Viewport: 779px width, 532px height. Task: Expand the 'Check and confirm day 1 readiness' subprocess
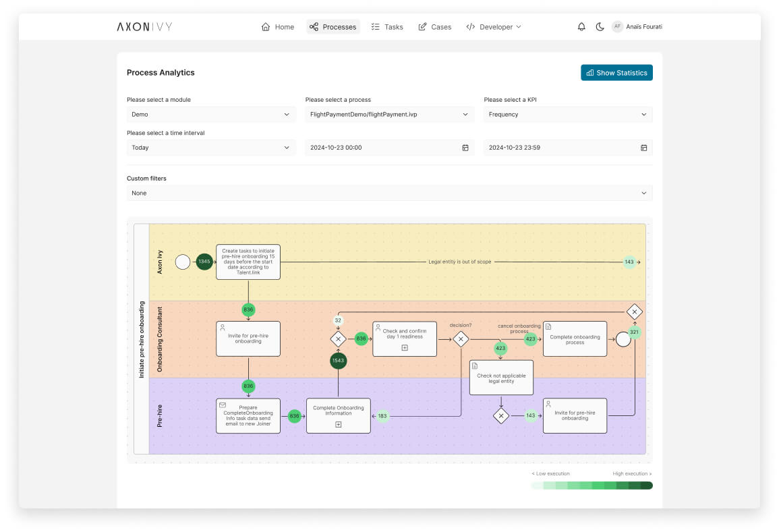point(404,347)
